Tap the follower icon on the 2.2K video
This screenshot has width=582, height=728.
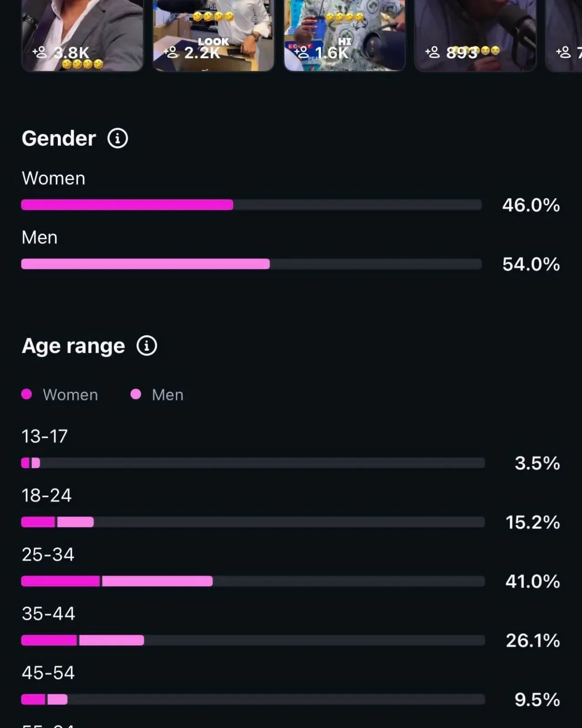pos(171,52)
